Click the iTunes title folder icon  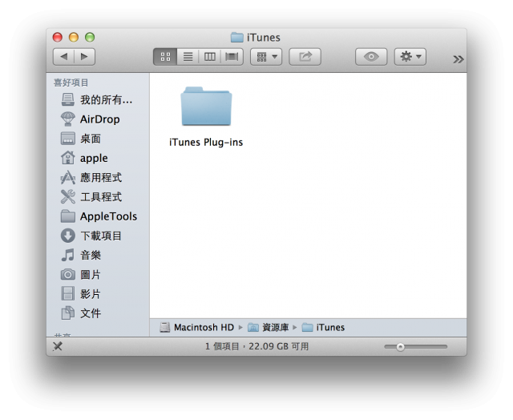pyautogui.click(x=237, y=38)
